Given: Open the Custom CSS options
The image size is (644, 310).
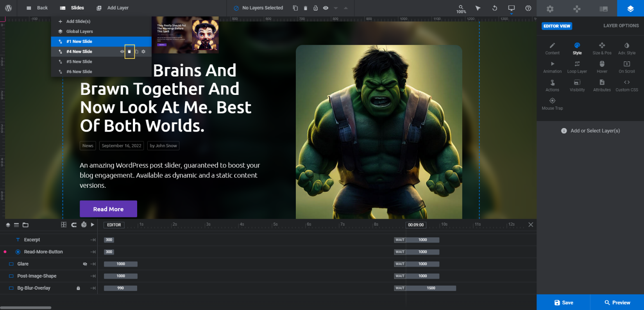Looking at the screenshot, I should [x=627, y=86].
